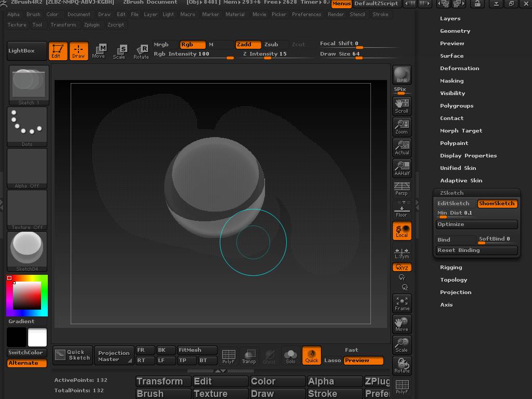Viewport: 532px width, 399px height.
Task: Collapse the ZSketch subpalette
Action: coord(452,193)
